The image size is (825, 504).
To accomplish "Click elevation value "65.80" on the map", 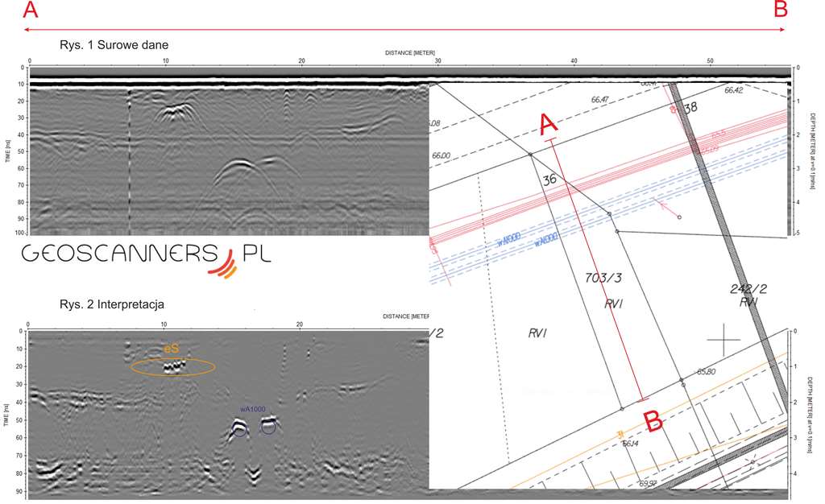I will (707, 372).
